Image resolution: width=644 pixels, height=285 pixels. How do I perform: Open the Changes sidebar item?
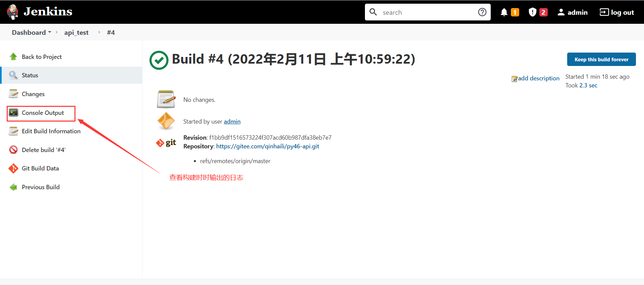click(x=33, y=94)
